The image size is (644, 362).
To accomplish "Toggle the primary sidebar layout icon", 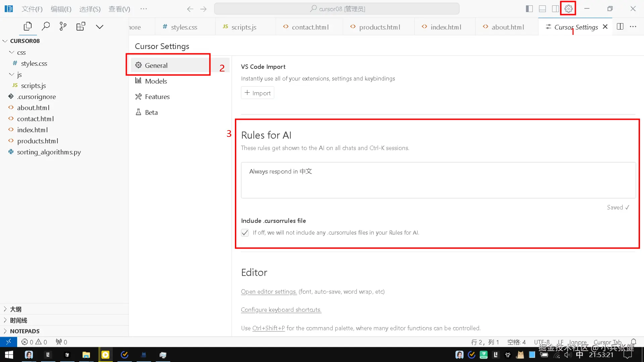I will click(529, 9).
